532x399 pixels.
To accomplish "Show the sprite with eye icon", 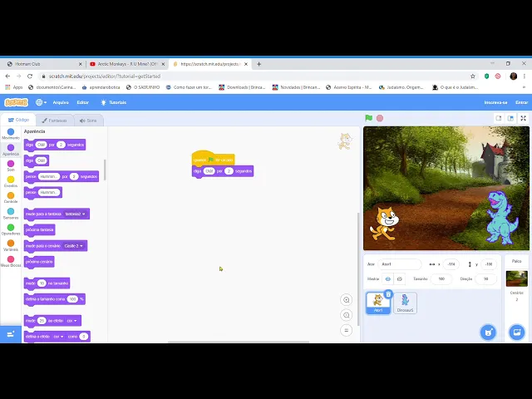I will tap(388, 279).
